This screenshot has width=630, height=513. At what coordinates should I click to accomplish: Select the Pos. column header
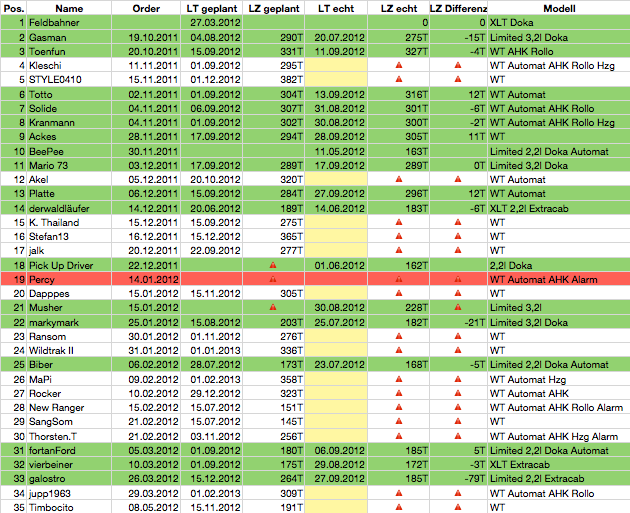tap(14, 8)
